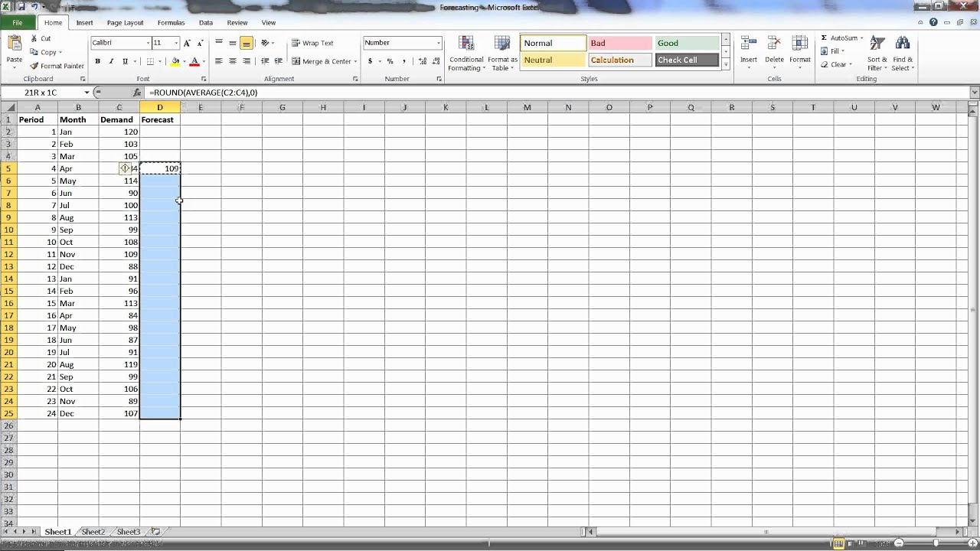Viewport: 980px width, 551px height.
Task: Click the Decrease Indent icon
Action: click(x=265, y=61)
